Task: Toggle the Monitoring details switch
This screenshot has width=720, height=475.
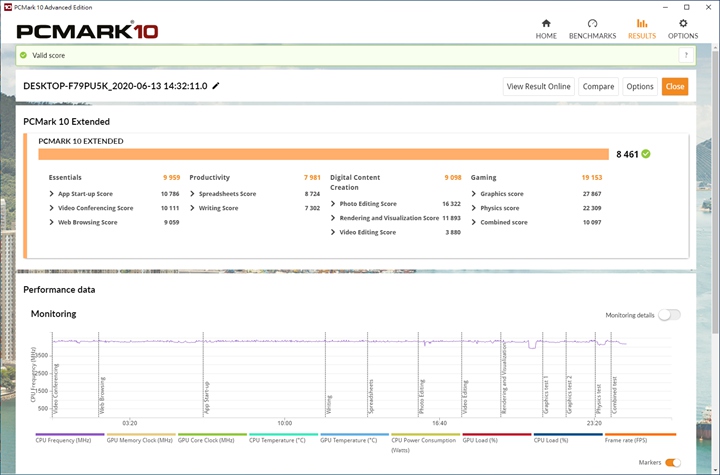Action: click(x=669, y=315)
